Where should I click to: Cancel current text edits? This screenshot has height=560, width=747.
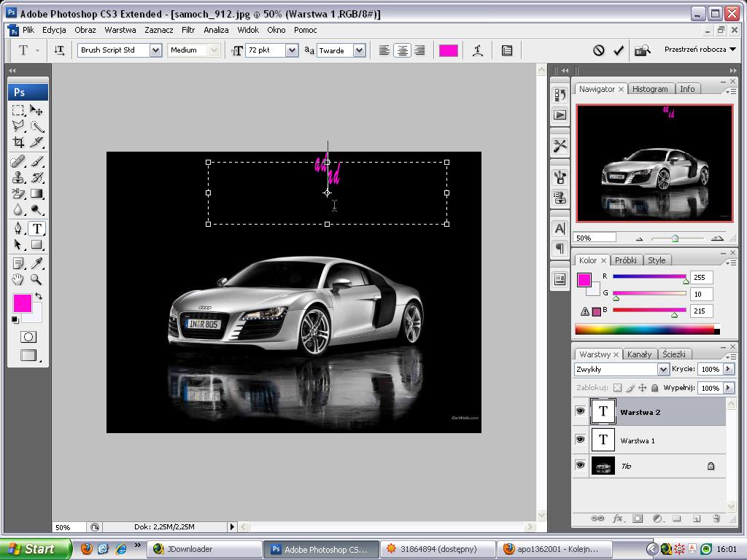(599, 50)
